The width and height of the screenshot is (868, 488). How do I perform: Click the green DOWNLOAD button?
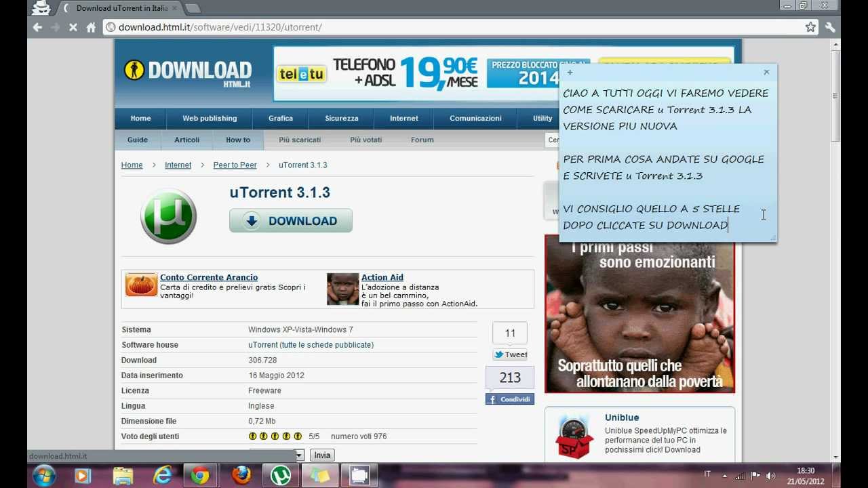click(291, 220)
